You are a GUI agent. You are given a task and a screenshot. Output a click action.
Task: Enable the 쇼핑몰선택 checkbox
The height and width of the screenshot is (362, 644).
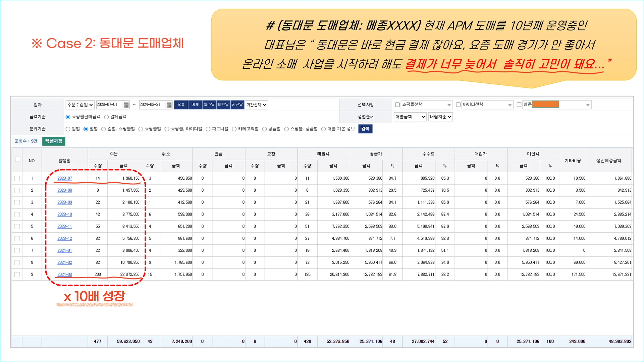click(397, 105)
